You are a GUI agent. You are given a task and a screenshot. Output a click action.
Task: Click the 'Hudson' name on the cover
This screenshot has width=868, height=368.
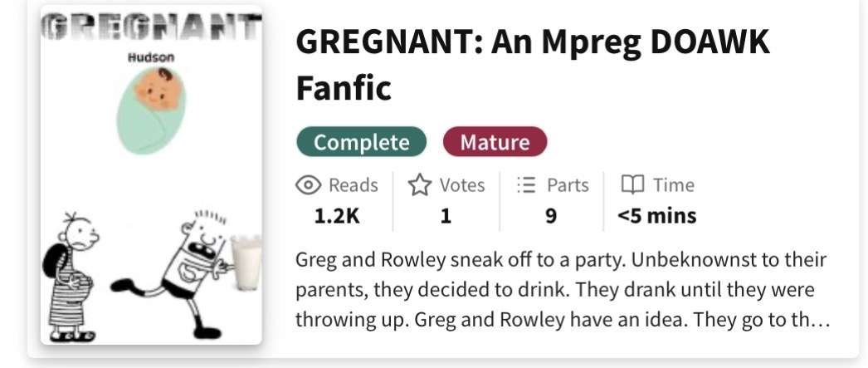click(150, 58)
